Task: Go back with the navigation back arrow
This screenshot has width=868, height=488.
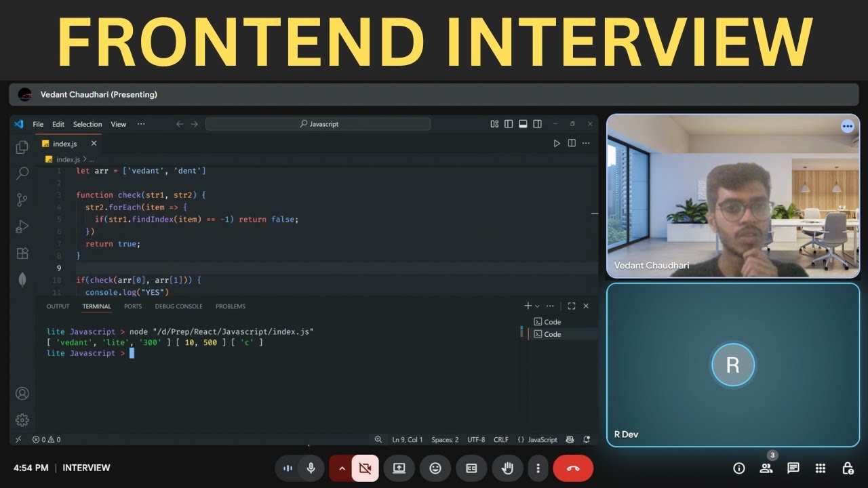Action: pos(180,124)
